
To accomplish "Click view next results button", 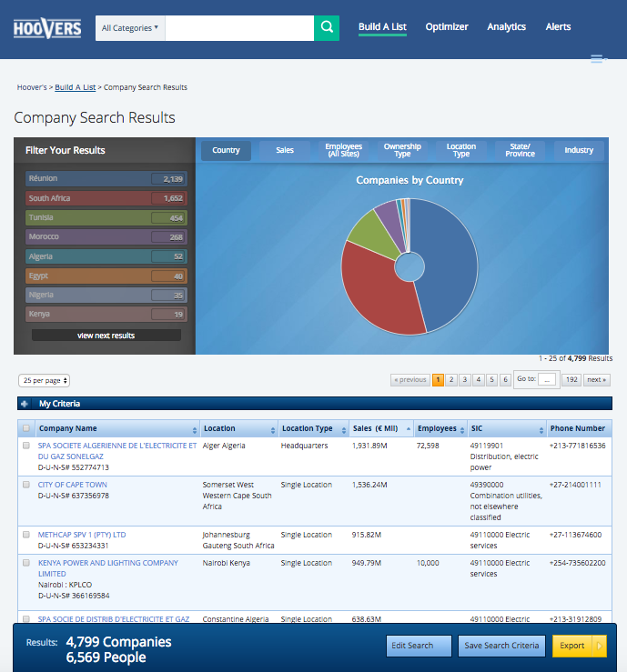I will 106,336.
